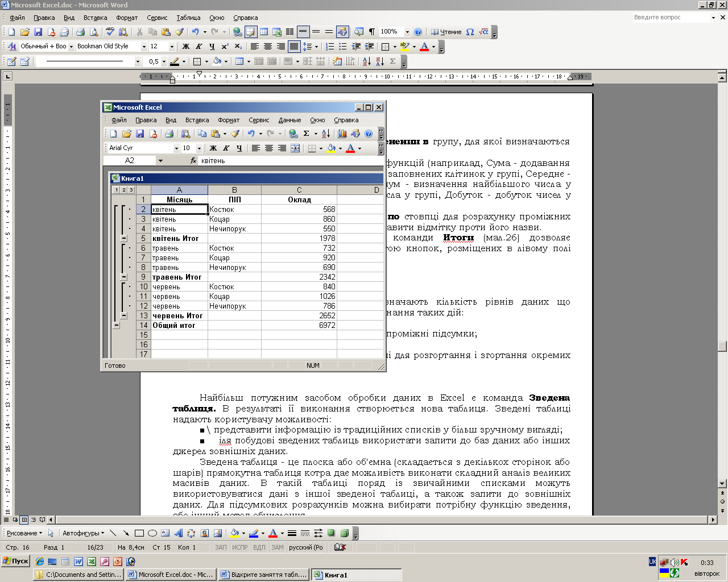728x582 pixels.
Task: Click outline level 2 button in Excel
Action: click(x=123, y=190)
